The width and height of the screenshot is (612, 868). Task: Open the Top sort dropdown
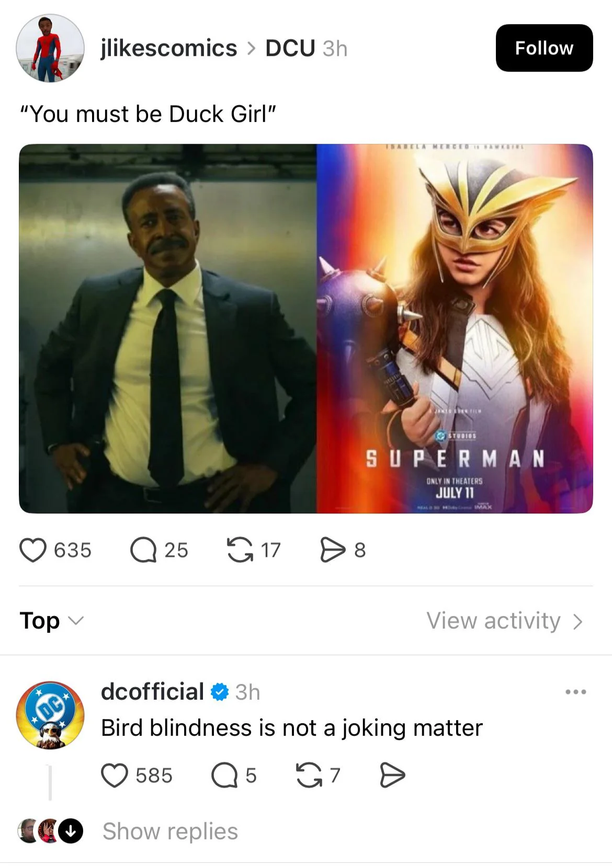[51, 621]
